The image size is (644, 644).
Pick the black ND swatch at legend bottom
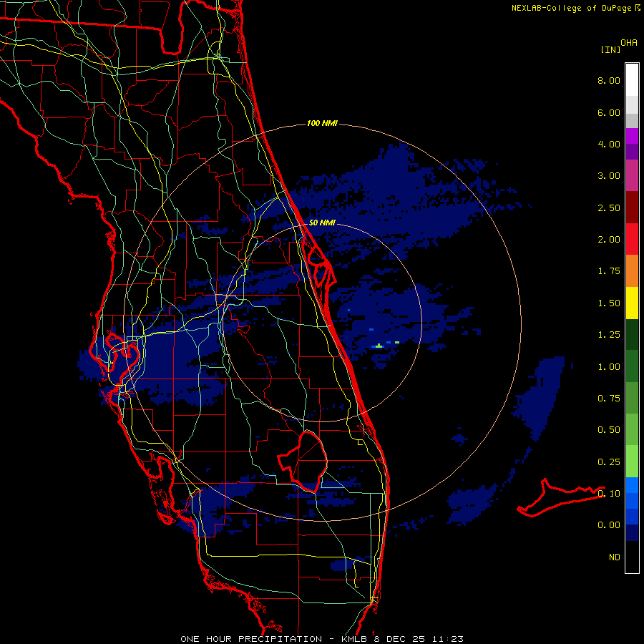click(632, 557)
